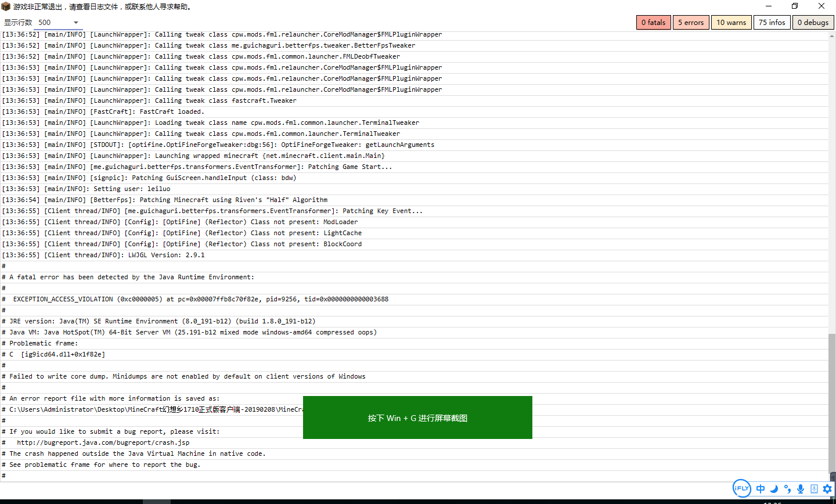Click the moon icon in iFLY toolbar

tap(774, 489)
